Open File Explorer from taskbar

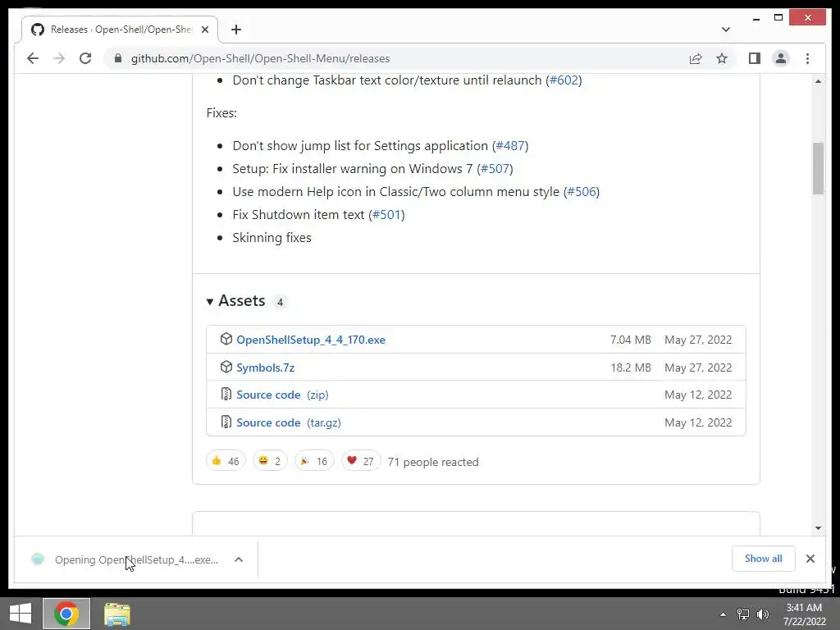(x=116, y=614)
